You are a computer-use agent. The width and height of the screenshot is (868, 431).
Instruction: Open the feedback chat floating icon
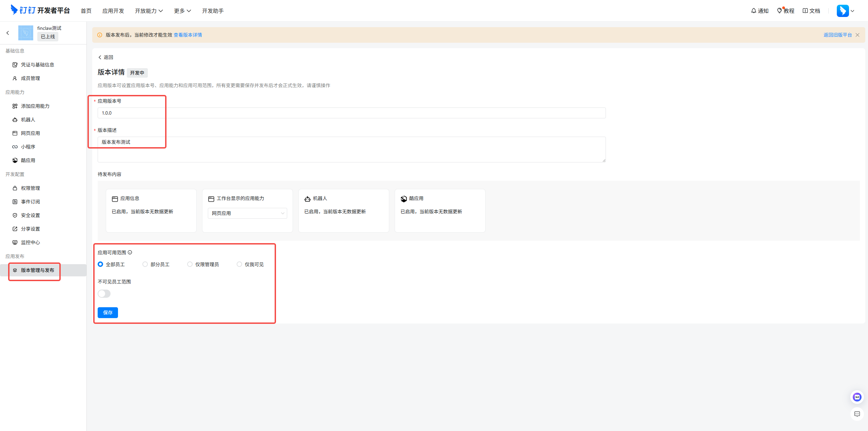pyautogui.click(x=857, y=414)
